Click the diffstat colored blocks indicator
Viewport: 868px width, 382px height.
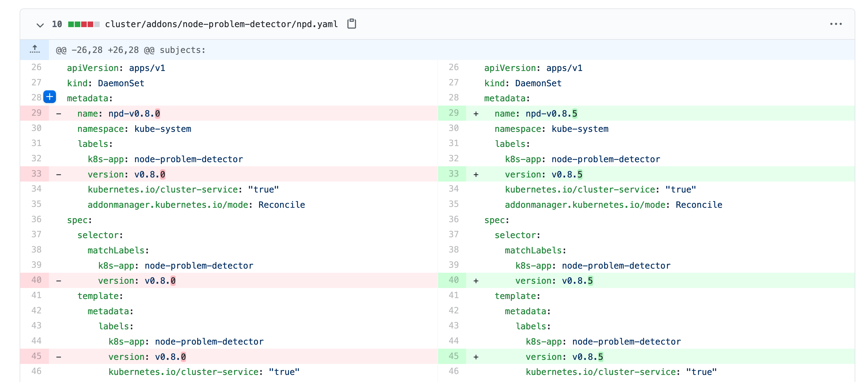84,24
